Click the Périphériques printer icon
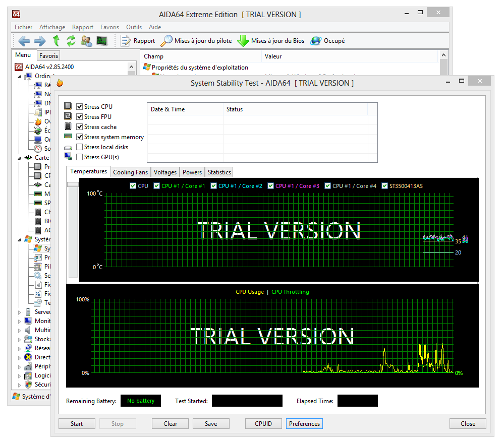The width and height of the screenshot is (504, 446). click(28, 366)
